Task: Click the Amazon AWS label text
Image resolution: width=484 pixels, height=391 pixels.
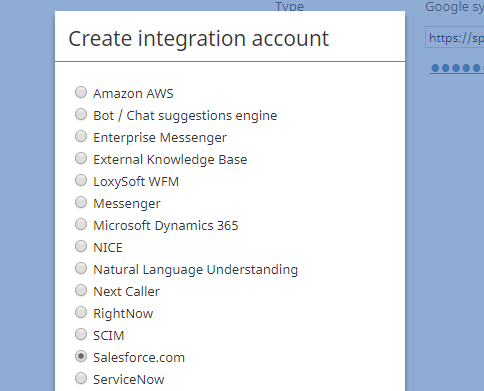Action: [133, 94]
